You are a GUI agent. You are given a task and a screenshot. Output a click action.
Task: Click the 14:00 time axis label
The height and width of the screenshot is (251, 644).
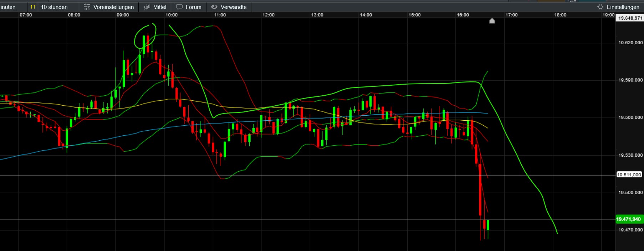point(366,15)
